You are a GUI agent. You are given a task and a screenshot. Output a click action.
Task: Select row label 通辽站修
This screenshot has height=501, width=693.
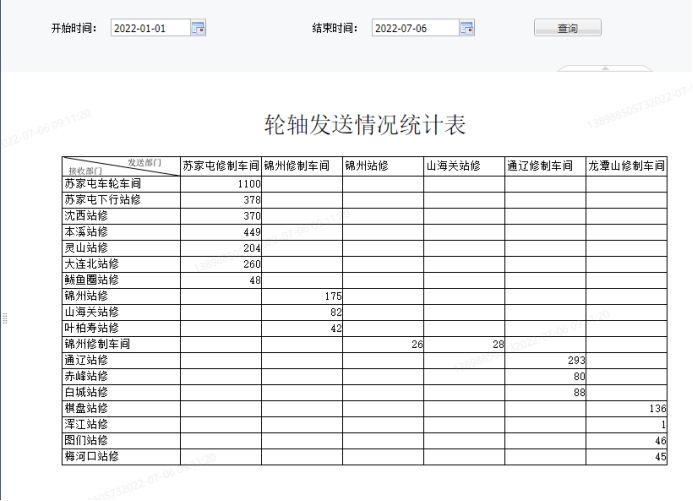click(x=121, y=361)
